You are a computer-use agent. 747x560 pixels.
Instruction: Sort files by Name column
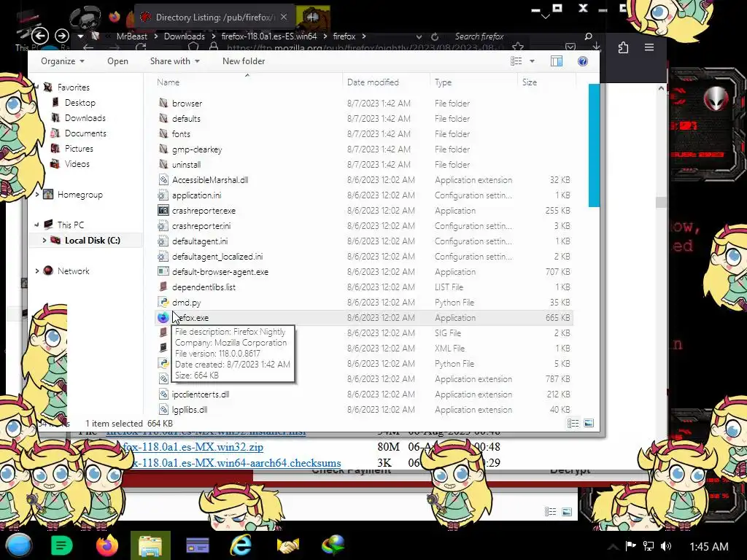169,82
